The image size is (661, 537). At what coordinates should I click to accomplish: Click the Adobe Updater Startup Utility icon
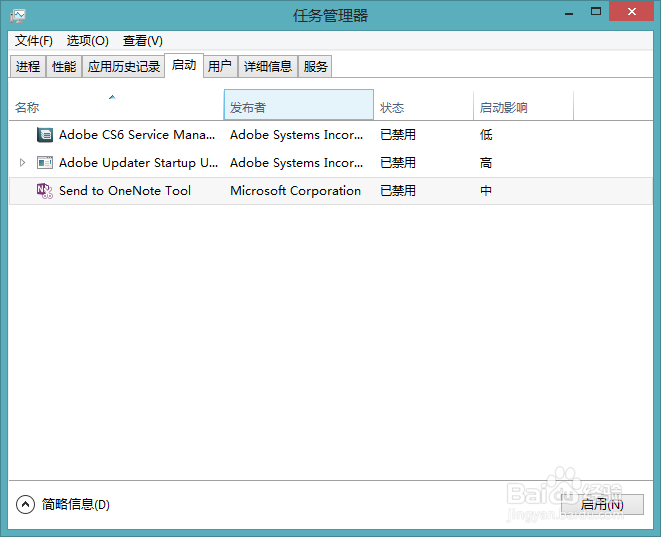pyautogui.click(x=45, y=163)
